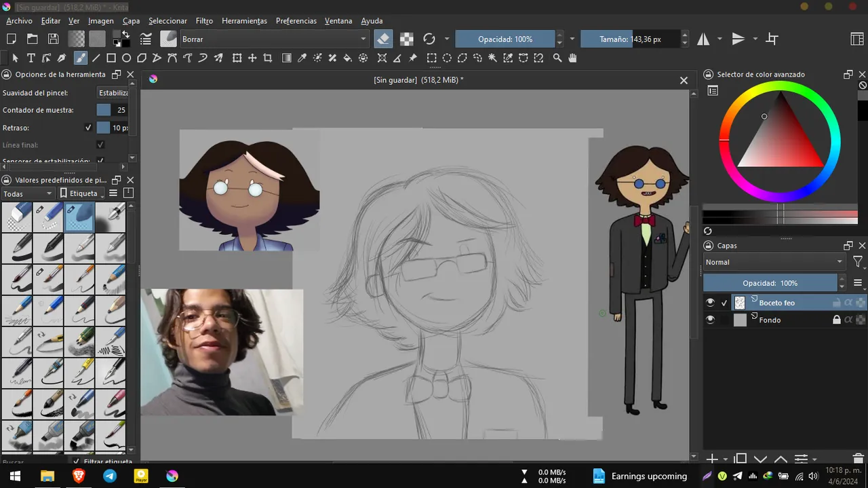Click the brush Opacidad slider in toolbar
The height and width of the screenshot is (488, 868).
[505, 39]
